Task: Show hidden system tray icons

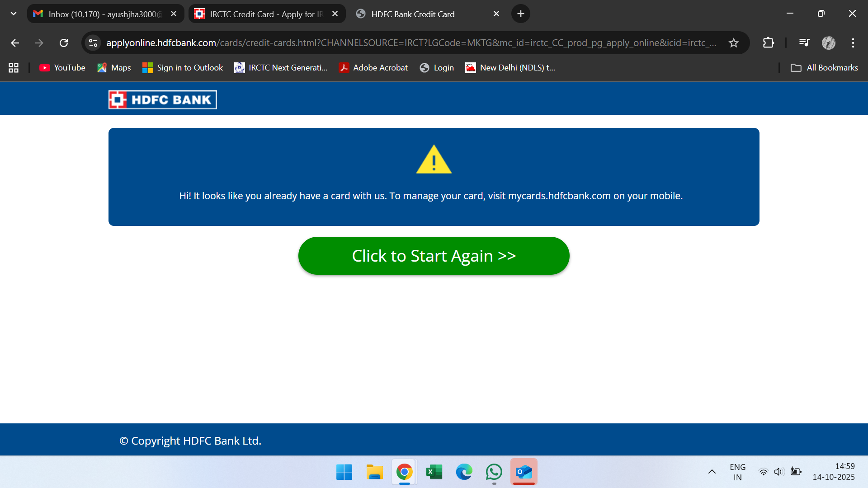Action: click(x=712, y=472)
